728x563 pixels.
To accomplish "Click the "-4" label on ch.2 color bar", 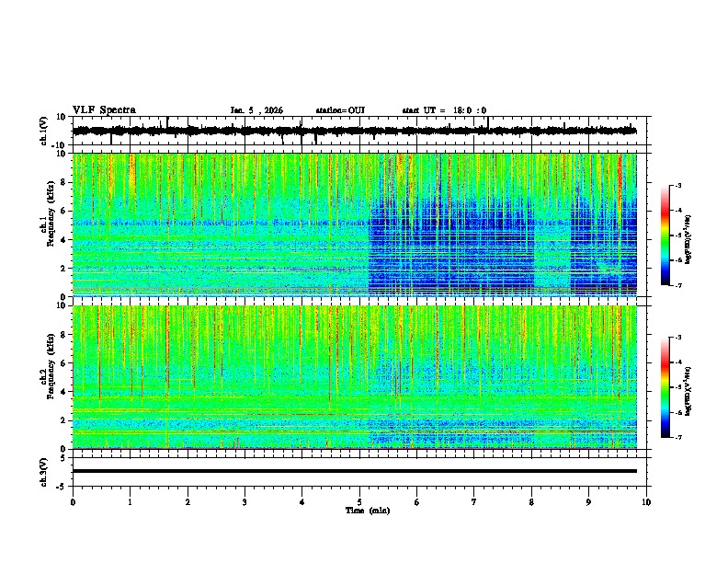I will click(x=677, y=362).
